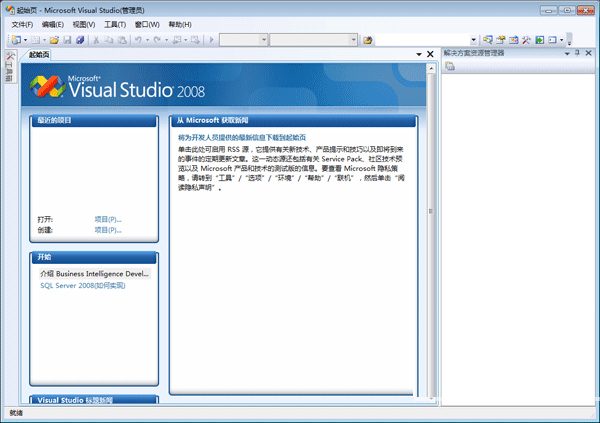Open the active documents list arrow

pyautogui.click(x=419, y=54)
